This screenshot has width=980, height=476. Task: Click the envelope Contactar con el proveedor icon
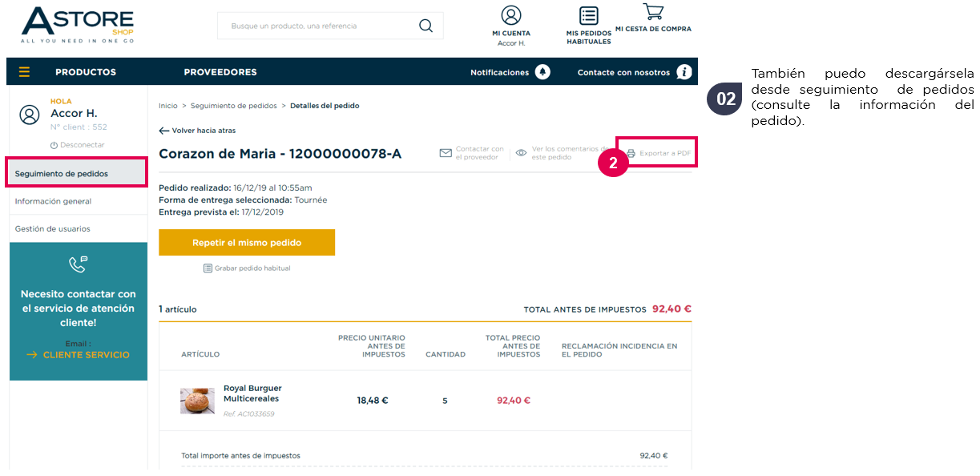[x=446, y=153]
